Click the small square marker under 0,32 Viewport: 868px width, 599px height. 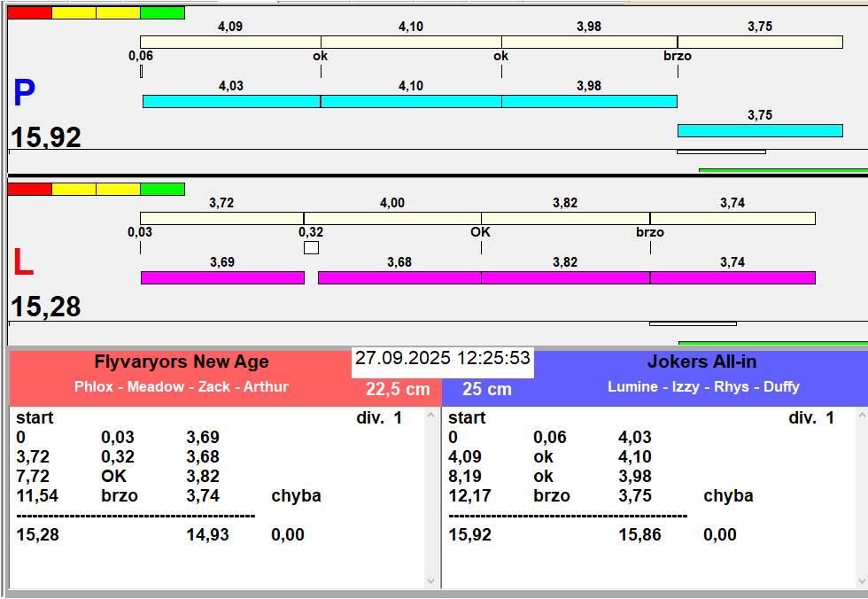311,247
